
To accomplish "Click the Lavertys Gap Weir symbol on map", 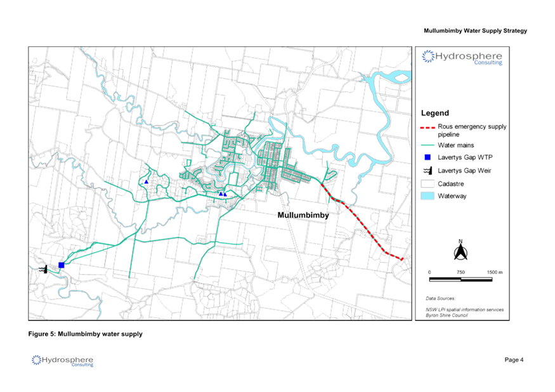I will [43, 270].
